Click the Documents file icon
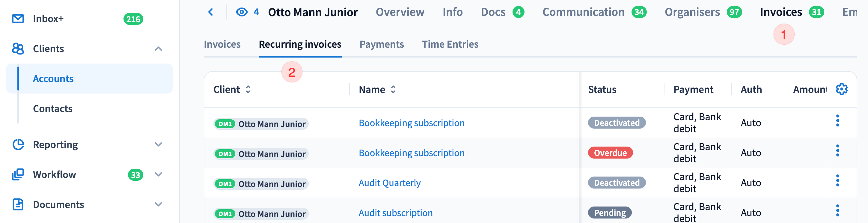 [x=18, y=204]
